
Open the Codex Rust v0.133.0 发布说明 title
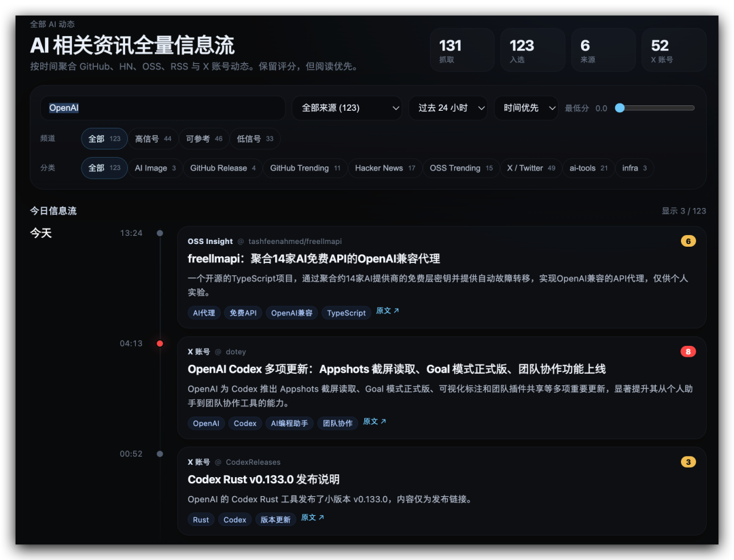[x=264, y=480]
